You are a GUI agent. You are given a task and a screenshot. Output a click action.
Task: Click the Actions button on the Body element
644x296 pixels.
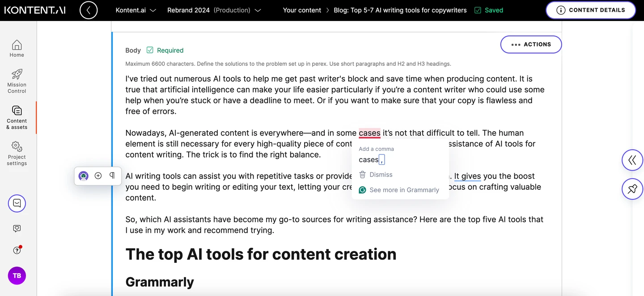click(531, 44)
